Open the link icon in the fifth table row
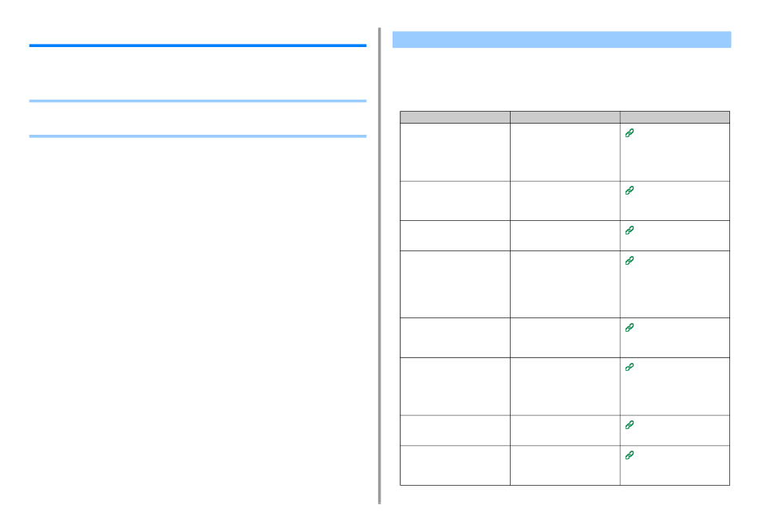Screen dimensions: 758x532 [x=630, y=328]
